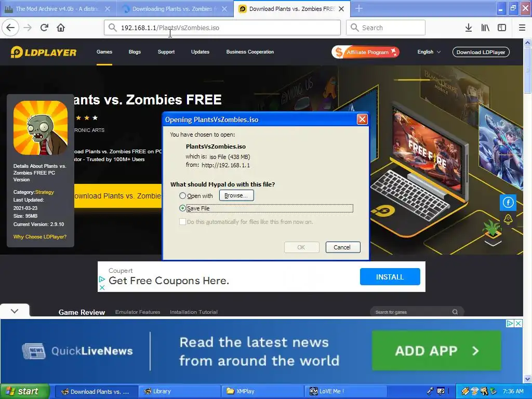
Task: Click the LDPlayer logo
Action: click(44, 52)
